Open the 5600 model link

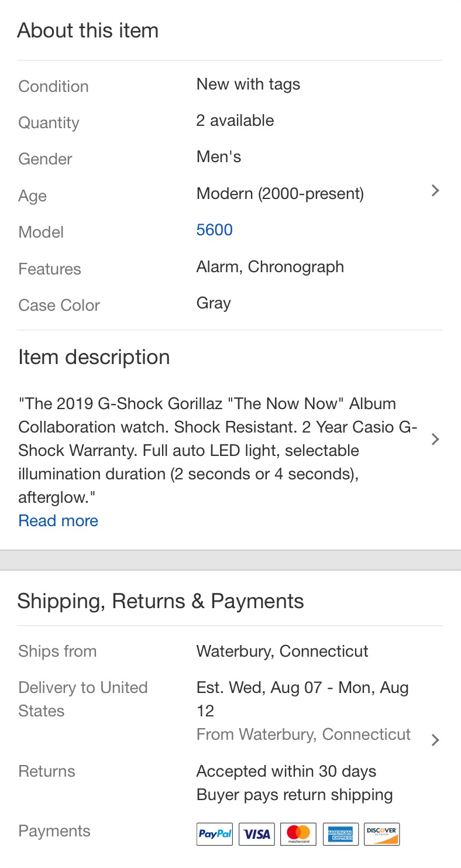[215, 229]
